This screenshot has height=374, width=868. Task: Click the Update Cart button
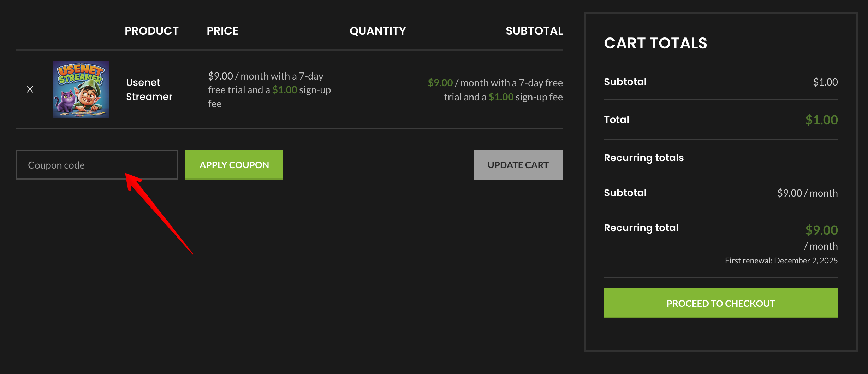(518, 165)
